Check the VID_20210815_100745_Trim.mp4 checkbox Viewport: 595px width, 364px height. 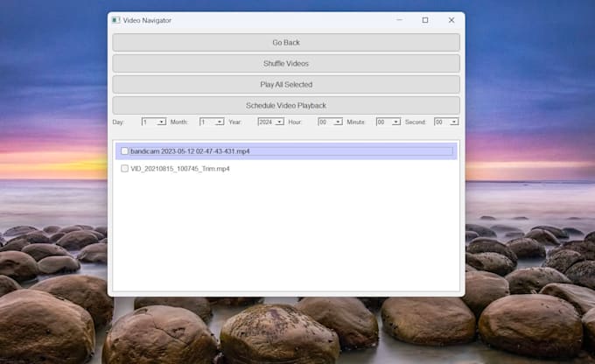124,169
